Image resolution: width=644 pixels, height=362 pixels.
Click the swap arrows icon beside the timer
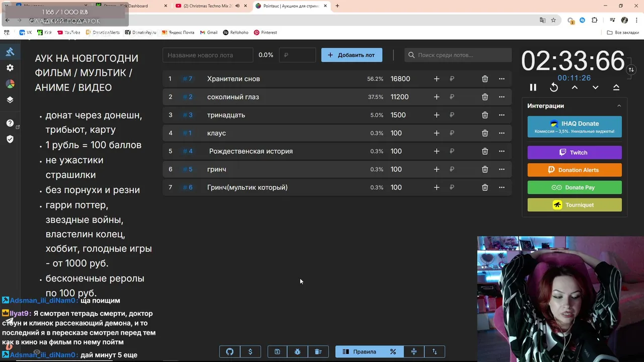coord(631,70)
